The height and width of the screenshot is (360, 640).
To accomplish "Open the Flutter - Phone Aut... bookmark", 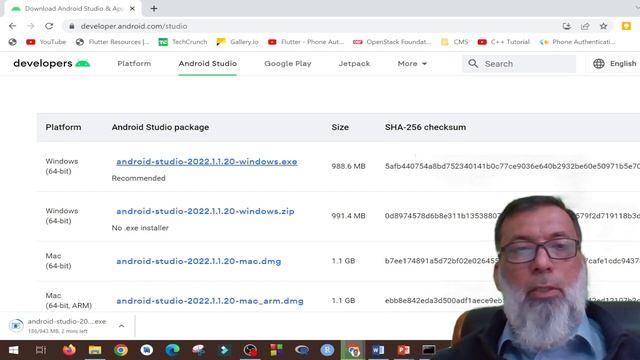I will [x=306, y=42].
